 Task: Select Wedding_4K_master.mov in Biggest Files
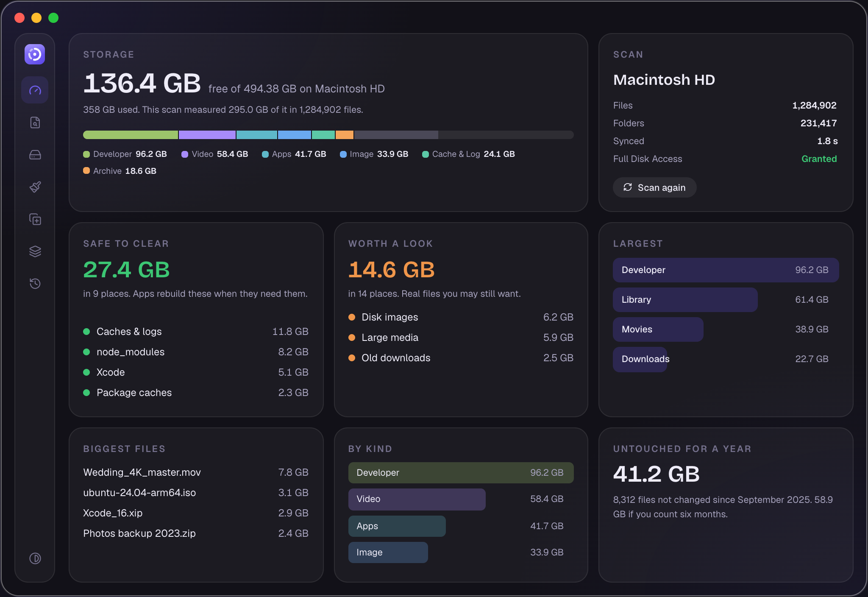pos(196,472)
